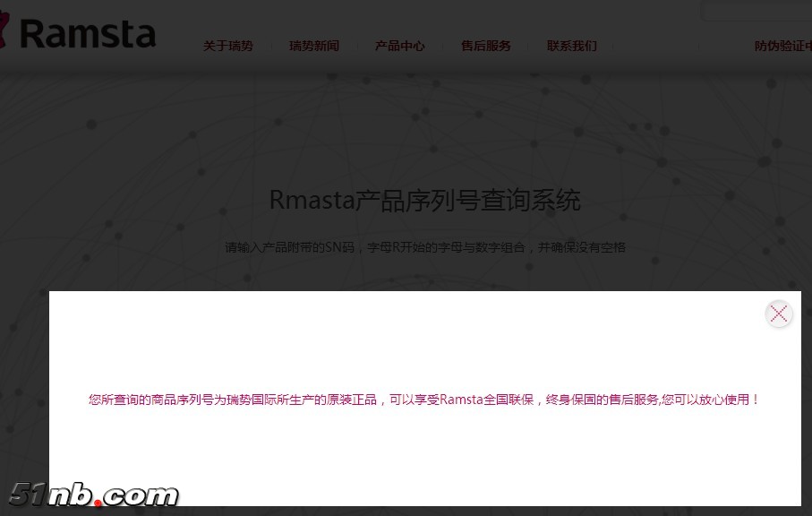Click the words Ramsta全国联保 in the message
The image size is (812, 516).
pyautogui.click(x=488, y=400)
